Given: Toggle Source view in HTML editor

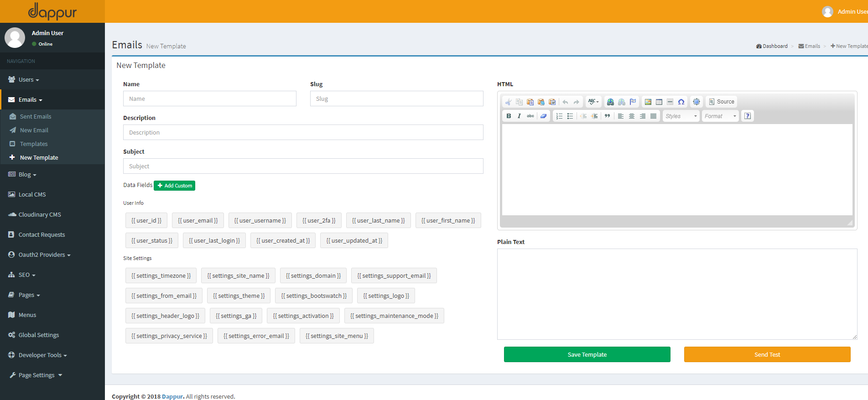Looking at the screenshot, I should tap(721, 102).
